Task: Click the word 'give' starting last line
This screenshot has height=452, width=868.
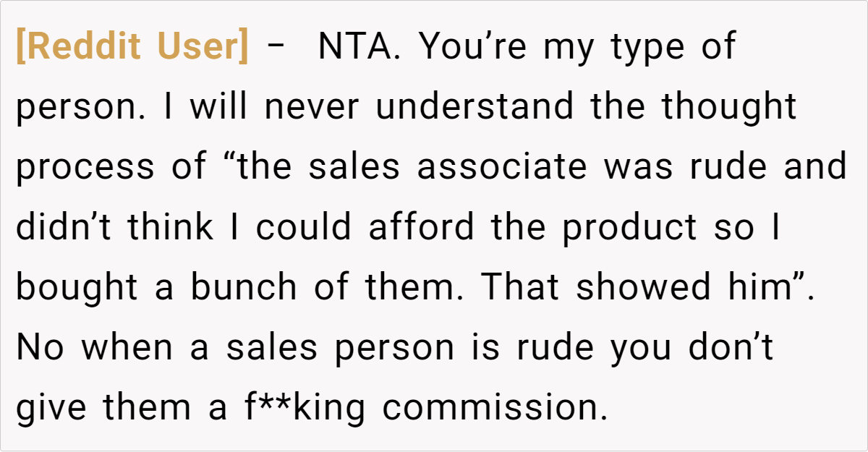Action: [x=52, y=409]
